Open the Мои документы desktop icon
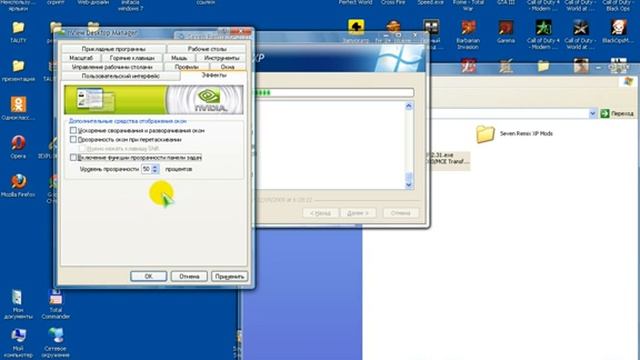The width and height of the screenshot is (640, 360). [x=17, y=304]
